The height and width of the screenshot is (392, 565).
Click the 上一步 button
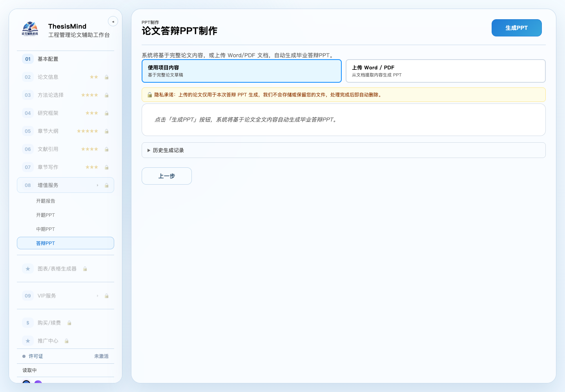[x=167, y=176]
